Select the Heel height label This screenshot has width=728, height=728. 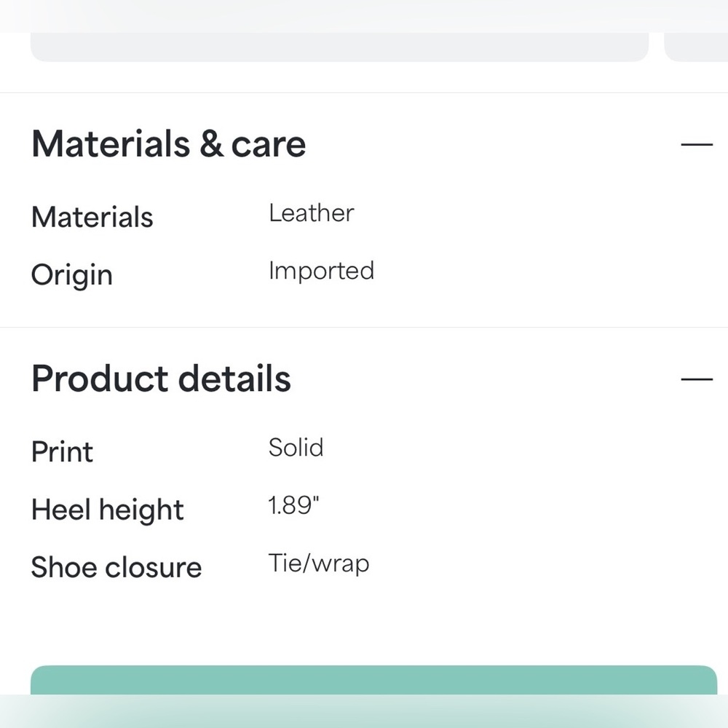(x=108, y=510)
